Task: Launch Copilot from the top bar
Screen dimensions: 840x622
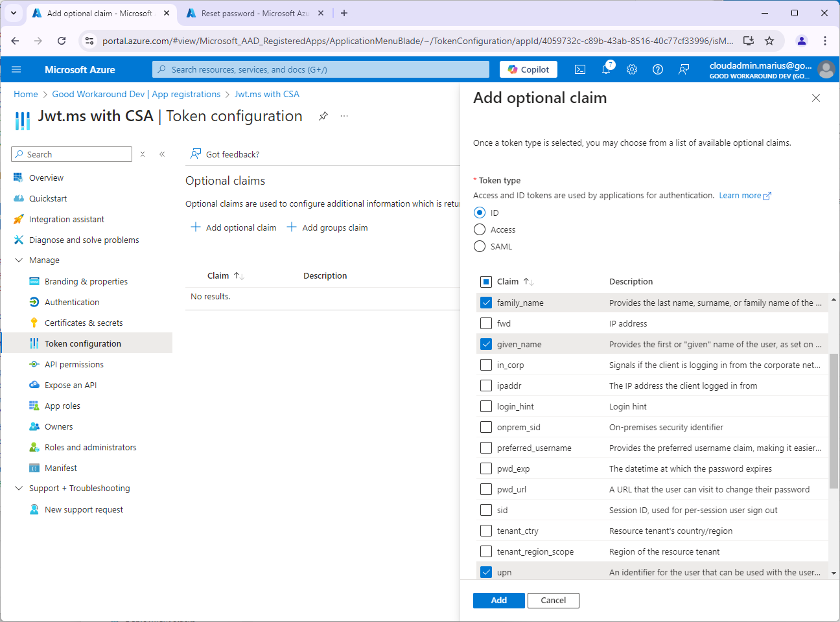Action: click(x=528, y=69)
